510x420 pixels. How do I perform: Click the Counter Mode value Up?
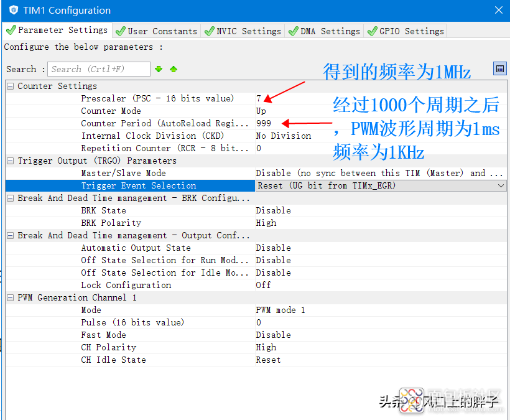click(261, 111)
